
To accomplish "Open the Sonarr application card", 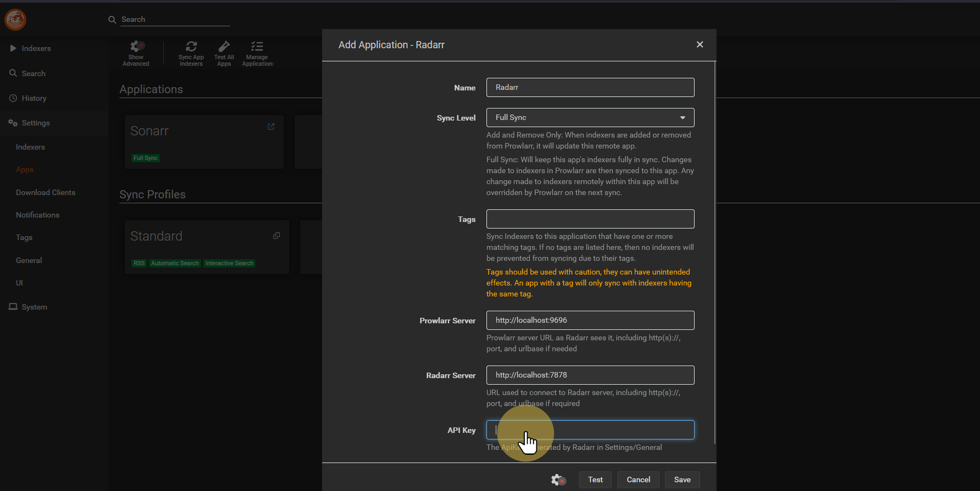I will 204,142.
